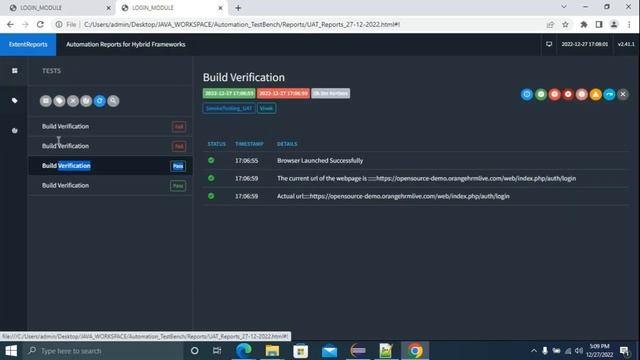Open Chrome tab search chevron
This screenshot has height=360, width=640.
[x=564, y=7]
